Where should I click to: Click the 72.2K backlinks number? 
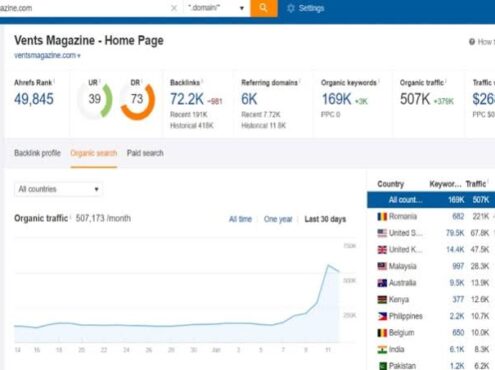pyautogui.click(x=187, y=99)
